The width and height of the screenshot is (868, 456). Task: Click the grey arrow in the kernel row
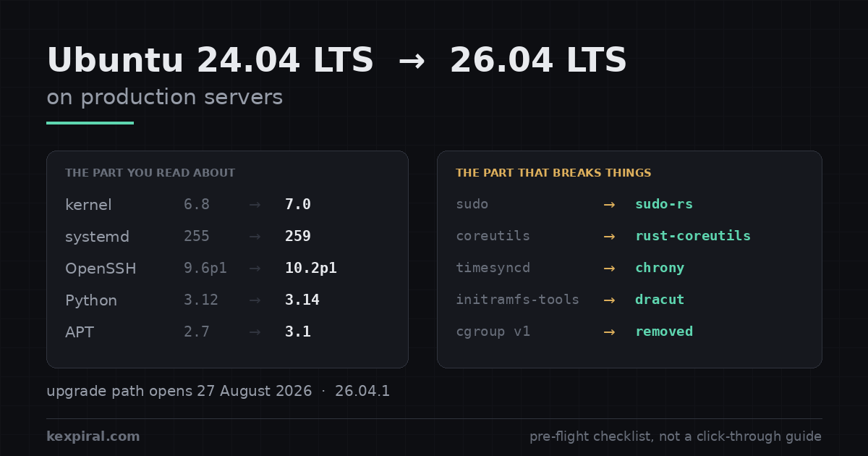(x=255, y=205)
